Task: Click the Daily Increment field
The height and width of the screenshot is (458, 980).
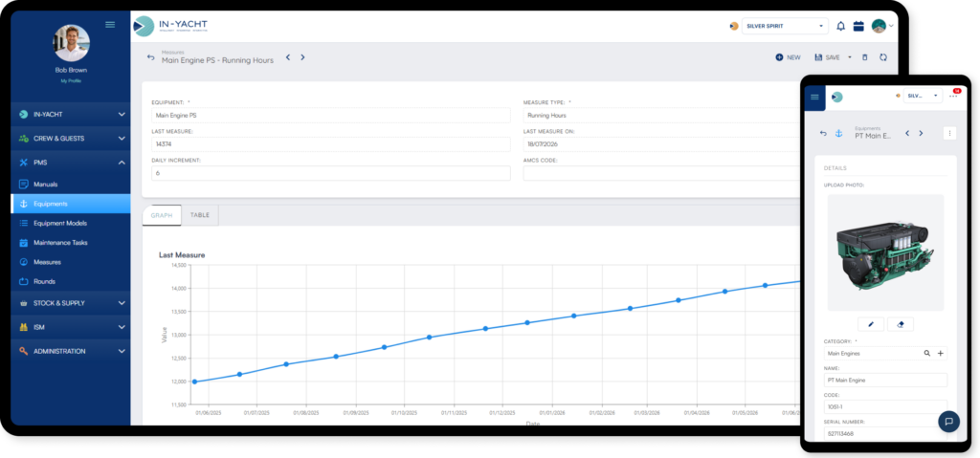Action: [x=330, y=173]
